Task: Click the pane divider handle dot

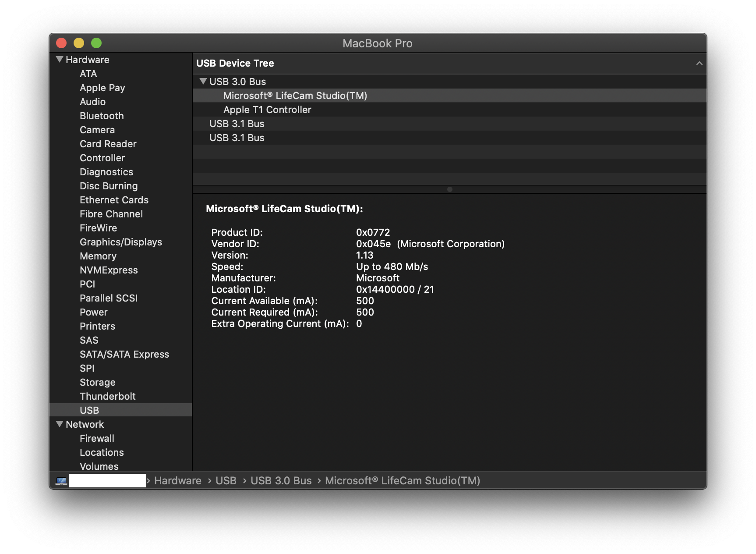Action: 450,189
